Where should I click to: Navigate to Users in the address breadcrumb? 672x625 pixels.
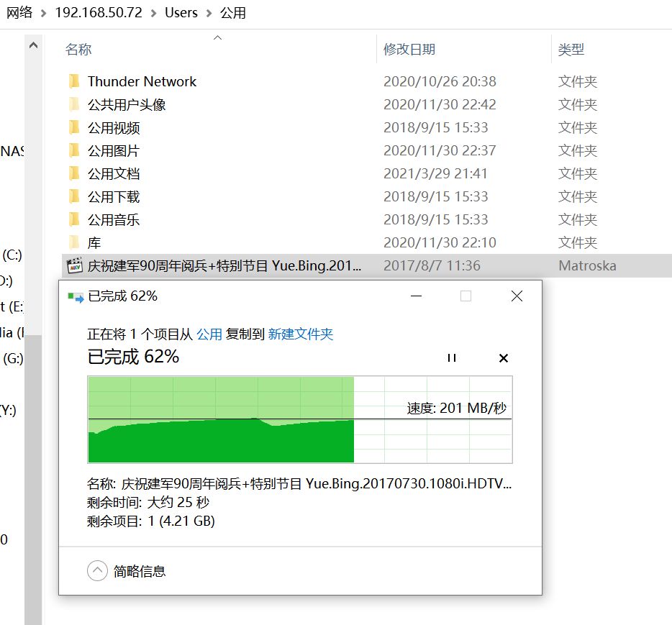tap(181, 13)
